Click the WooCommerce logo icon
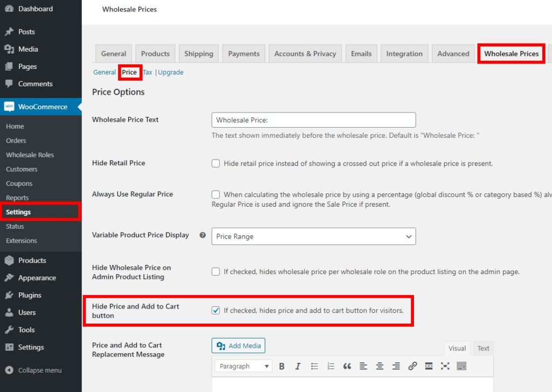 (9, 106)
